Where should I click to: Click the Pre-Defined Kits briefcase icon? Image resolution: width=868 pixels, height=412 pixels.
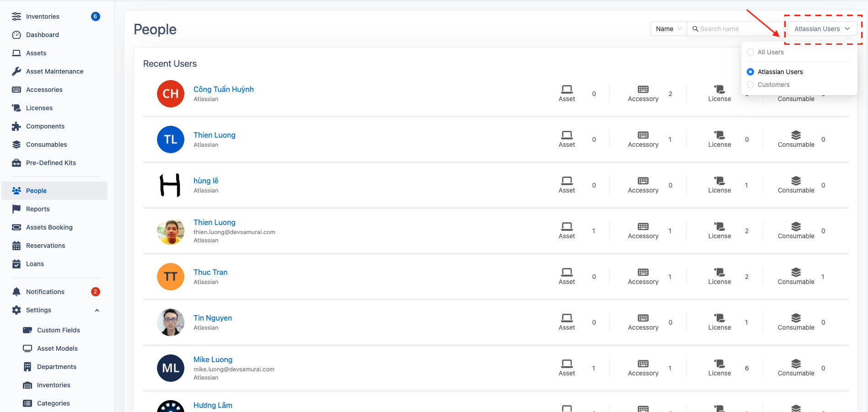point(16,163)
